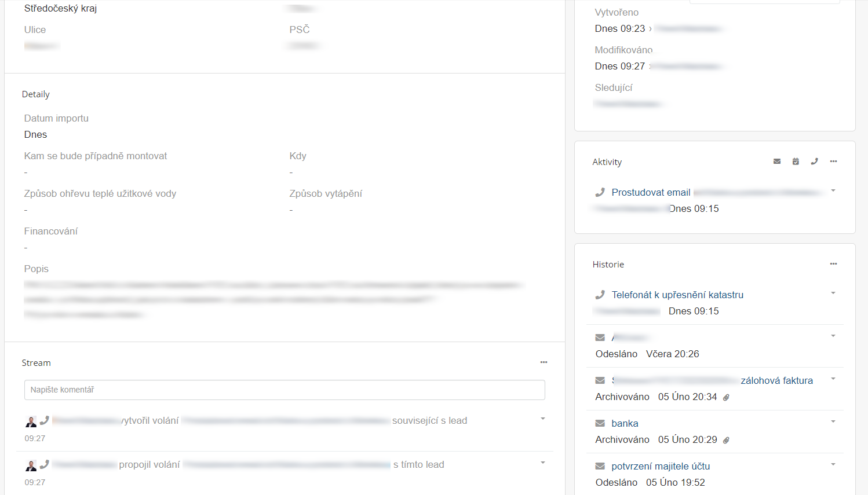This screenshot has width=868, height=495.
Task: Expand dropdown for banka email entry
Action: (833, 421)
